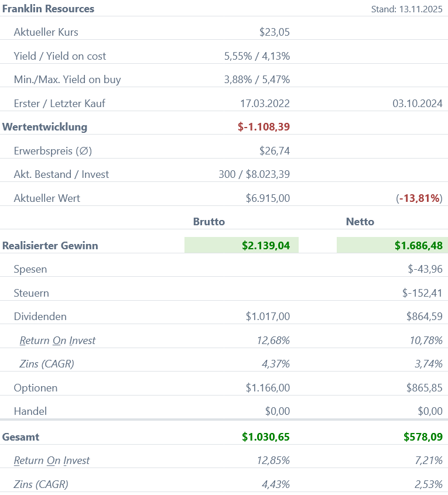Click the Optionen row label
Screen dimensions: 448x495
point(36,388)
